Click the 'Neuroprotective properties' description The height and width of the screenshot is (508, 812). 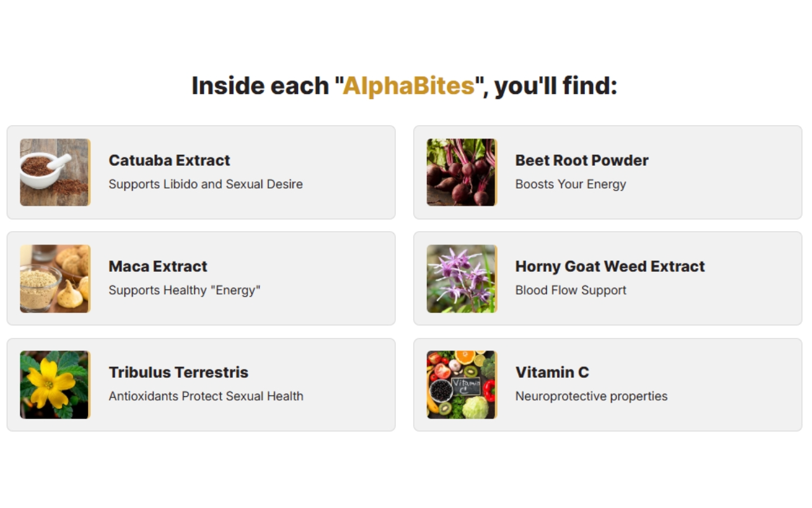click(591, 396)
